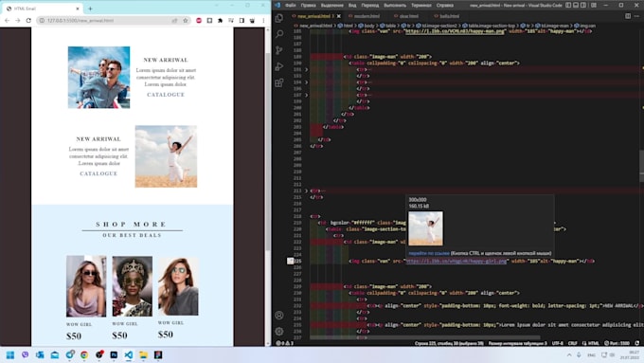Click Chrome's back navigation arrow
The height and width of the screenshot is (363, 644).
[x=7, y=20]
